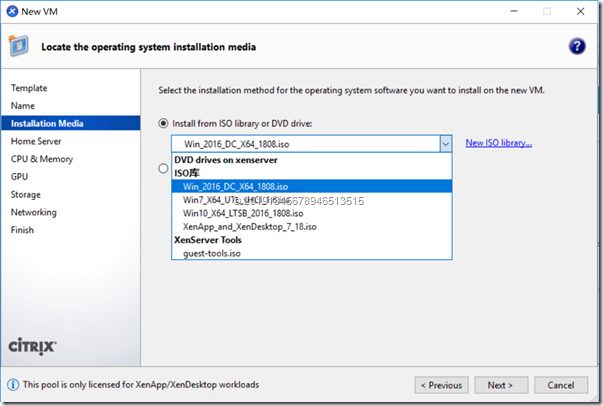Click the New VM title bar icon
Viewport: 603px width, 406px height.
tap(12, 12)
